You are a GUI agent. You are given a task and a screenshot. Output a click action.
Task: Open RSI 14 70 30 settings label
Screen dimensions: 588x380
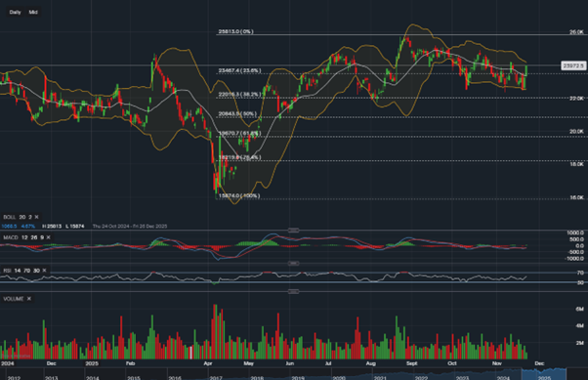[x=21, y=271]
